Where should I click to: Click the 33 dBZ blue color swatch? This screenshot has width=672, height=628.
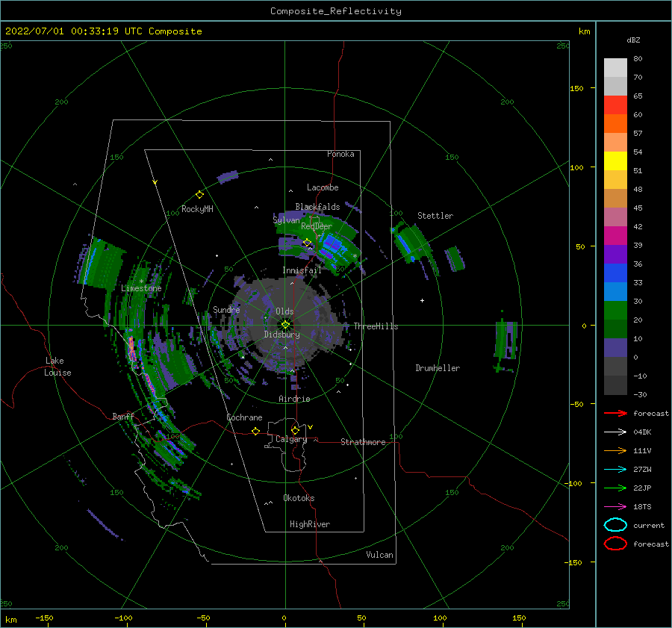tap(615, 273)
